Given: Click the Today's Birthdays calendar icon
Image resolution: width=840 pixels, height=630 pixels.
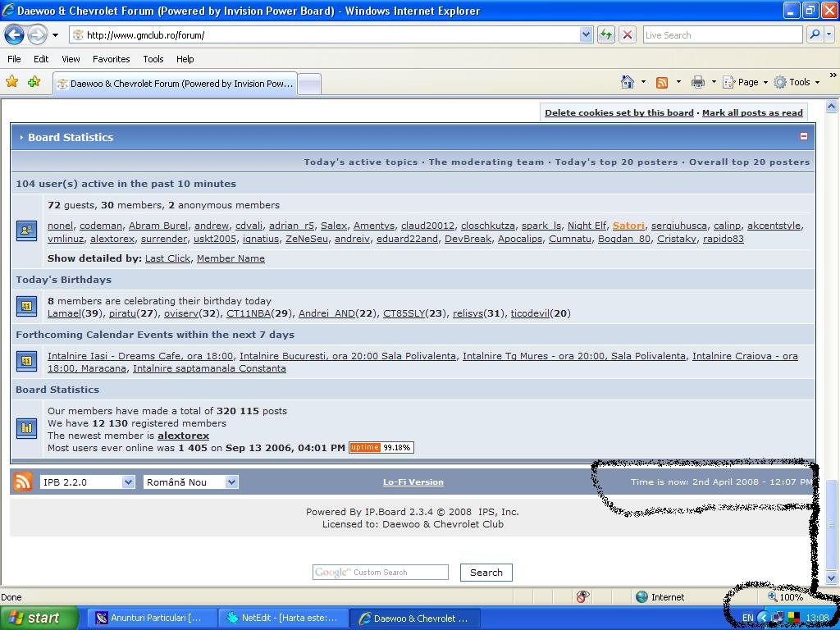Looking at the screenshot, I should click(27, 306).
